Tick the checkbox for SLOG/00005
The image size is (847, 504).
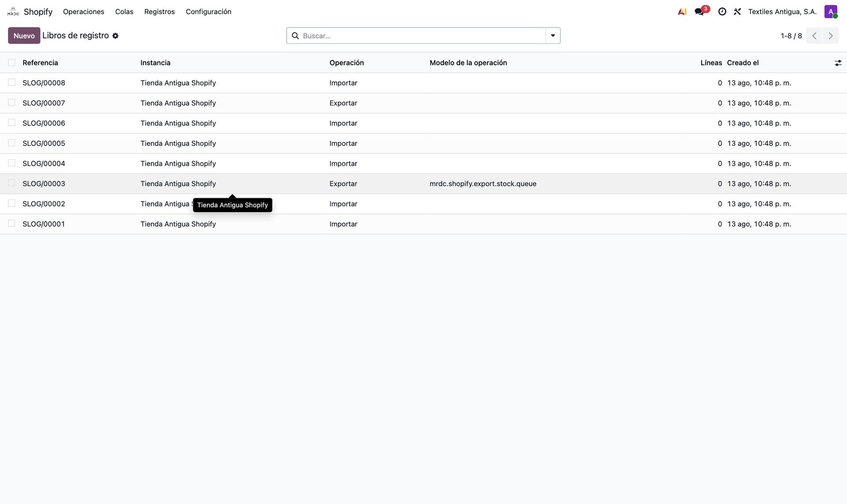point(11,143)
